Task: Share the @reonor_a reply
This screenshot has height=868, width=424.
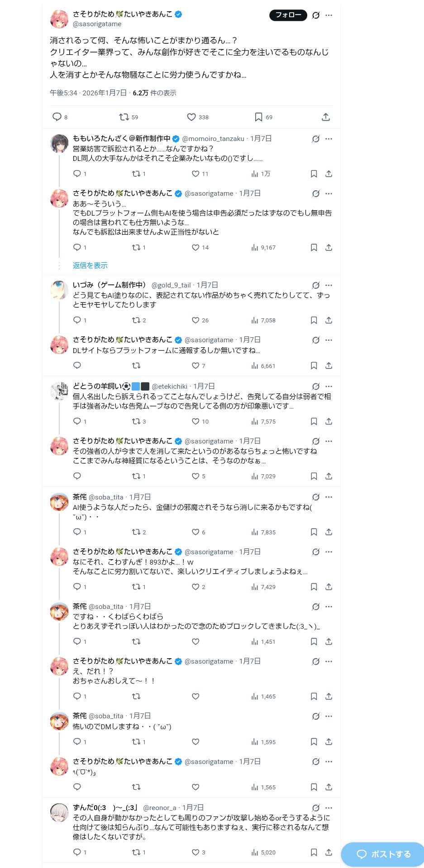Action: pyautogui.click(x=329, y=852)
